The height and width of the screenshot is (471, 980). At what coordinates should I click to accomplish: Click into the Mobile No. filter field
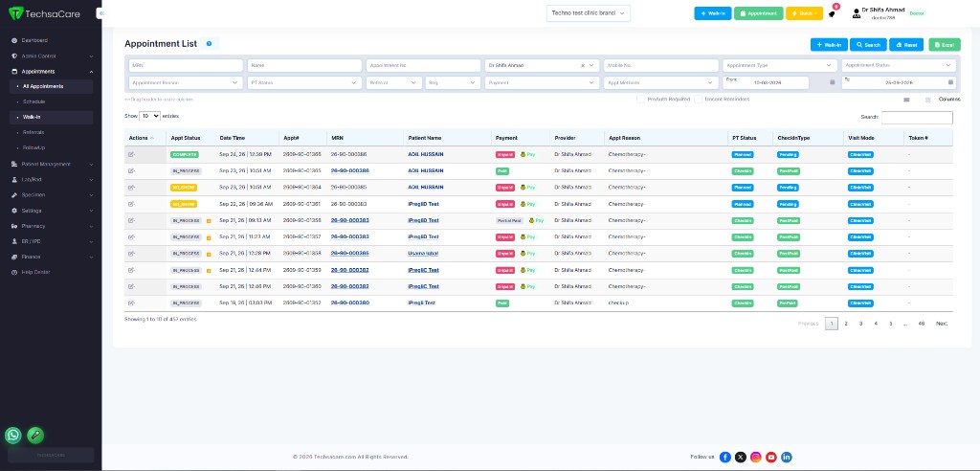coord(660,65)
